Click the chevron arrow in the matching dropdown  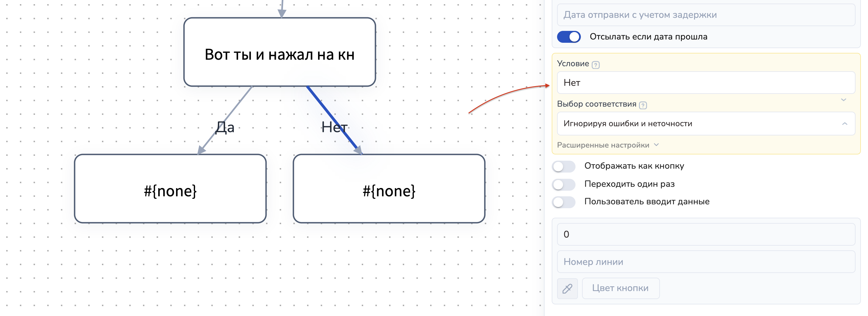(845, 124)
